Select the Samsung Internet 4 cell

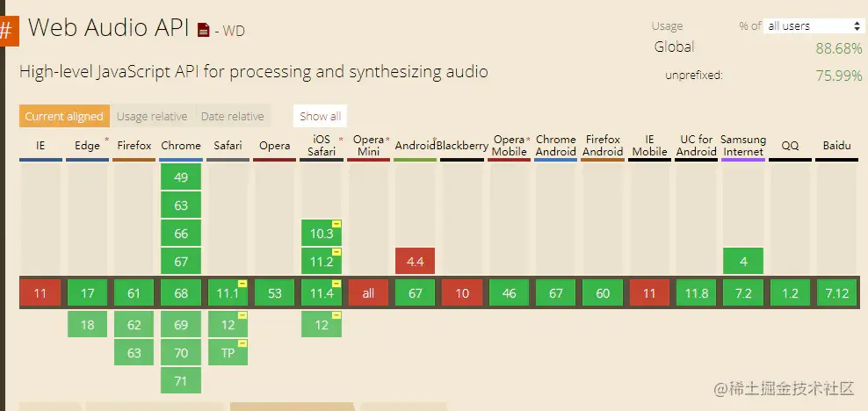(x=743, y=261)
